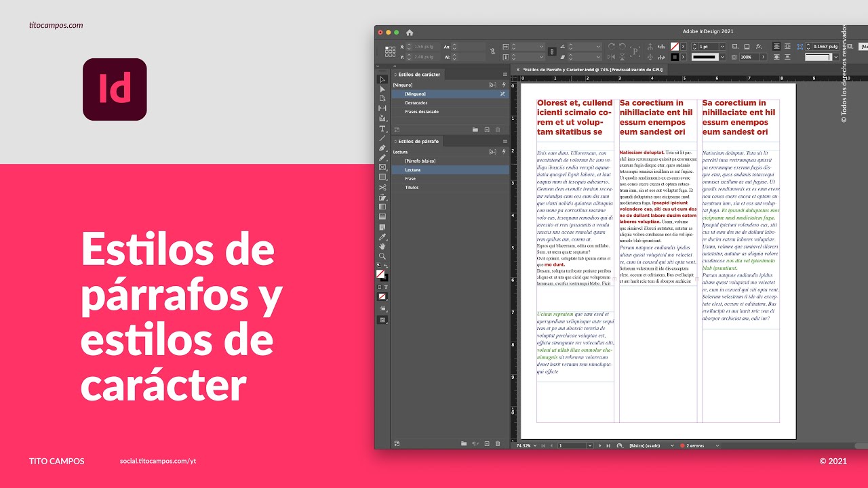The image size is (868, 488).
Task: Click the 0.1667 pulg corner size field
Action: 826,47
